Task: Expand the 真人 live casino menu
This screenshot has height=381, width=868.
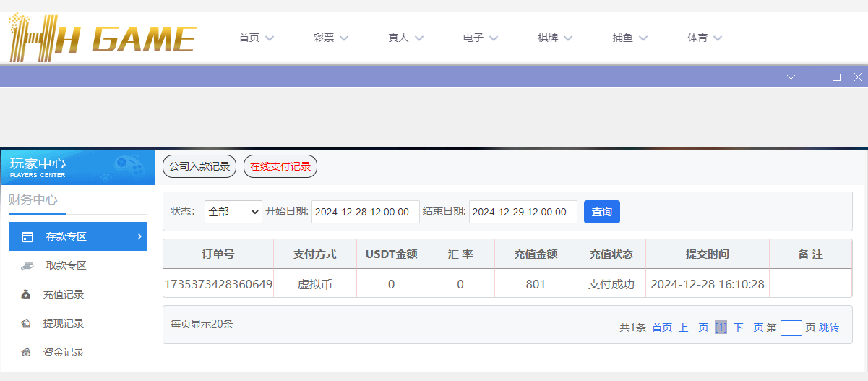Action: 405,38
